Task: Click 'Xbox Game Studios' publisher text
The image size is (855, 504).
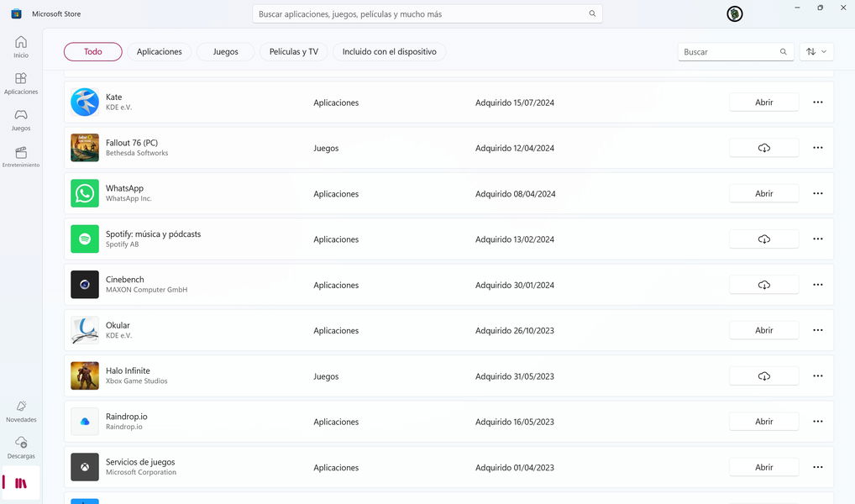Action: coord(136,381)
